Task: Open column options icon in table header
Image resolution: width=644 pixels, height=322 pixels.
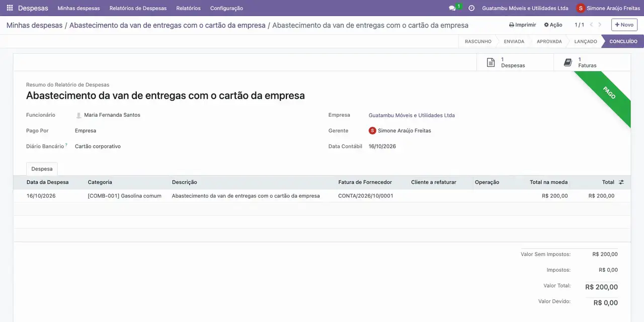Action: [x=621, y=182]
